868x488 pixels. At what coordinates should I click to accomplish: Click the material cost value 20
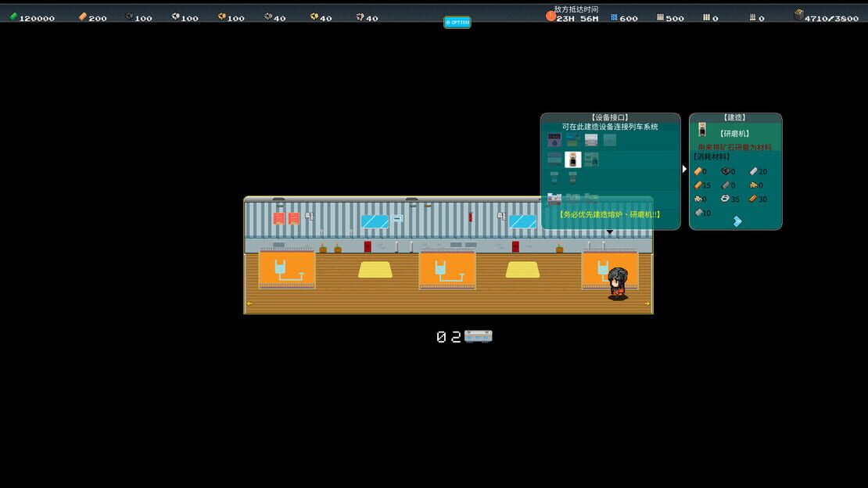pyautogui.click(x=762, y=172)
